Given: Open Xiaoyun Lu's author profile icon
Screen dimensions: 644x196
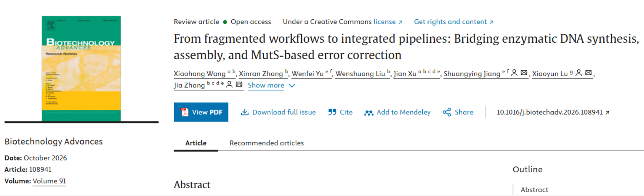Looking at the screenshot, I should point(579,73).
